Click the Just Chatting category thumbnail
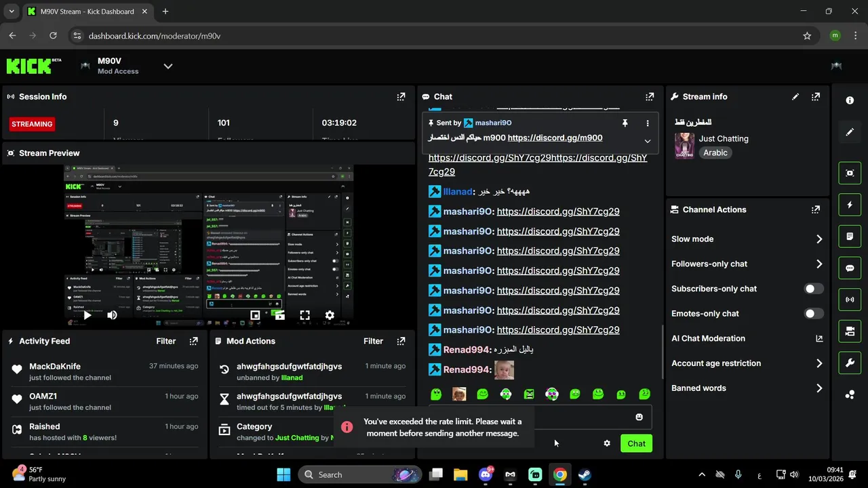Viewport: 868px width, 488px height. [684, 146]
